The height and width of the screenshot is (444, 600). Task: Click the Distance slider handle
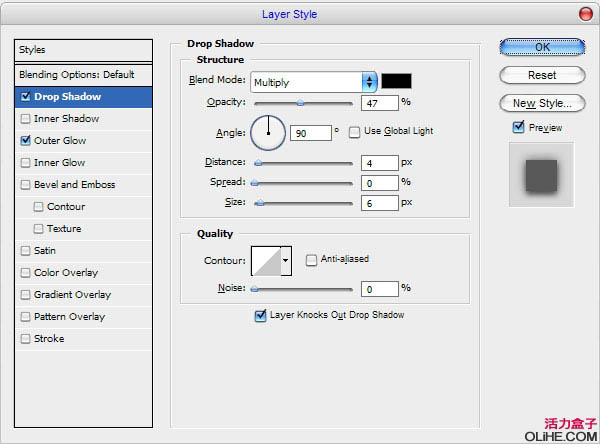pyautogui.click(x=258, y=163)
